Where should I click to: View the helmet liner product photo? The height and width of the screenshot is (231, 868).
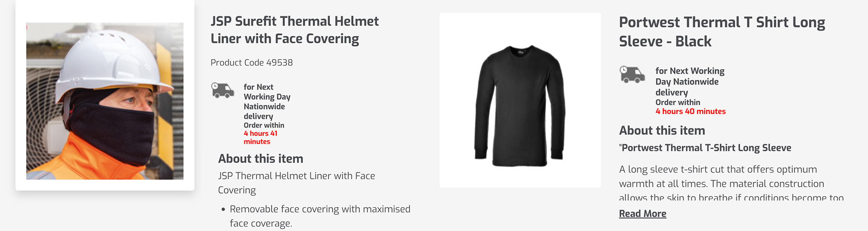coord(105,101)
